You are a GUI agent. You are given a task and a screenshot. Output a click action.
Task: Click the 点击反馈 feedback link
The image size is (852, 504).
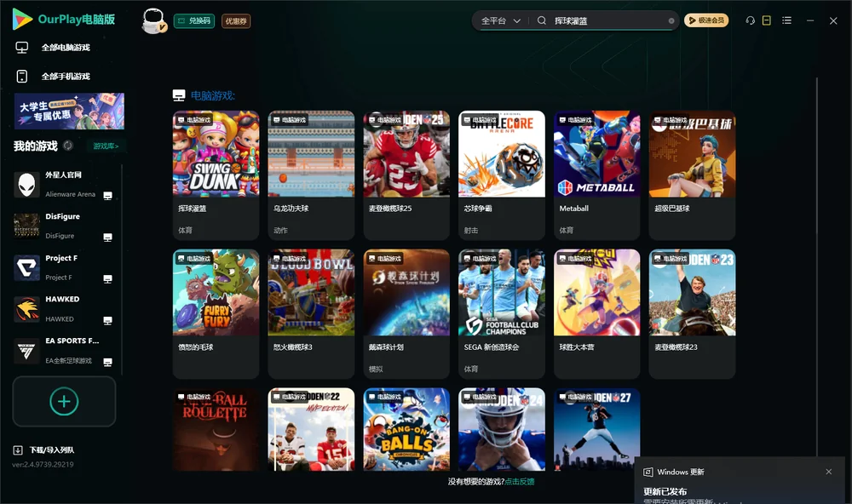click(520, 482)
